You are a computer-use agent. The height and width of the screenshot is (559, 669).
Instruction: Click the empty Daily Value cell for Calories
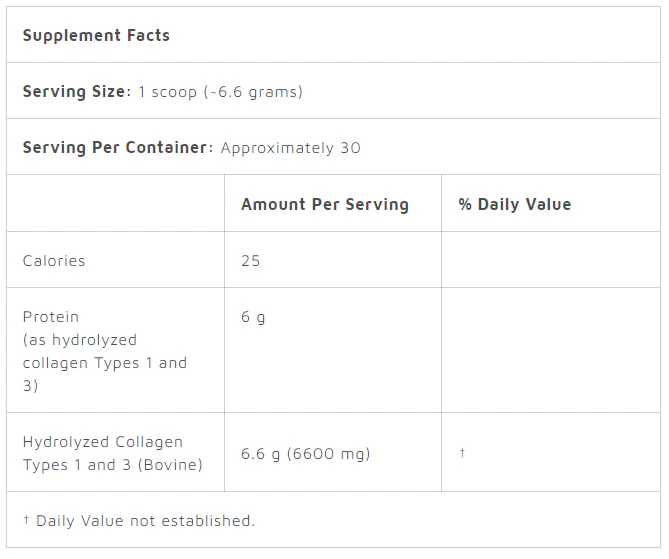pos(551,260)
